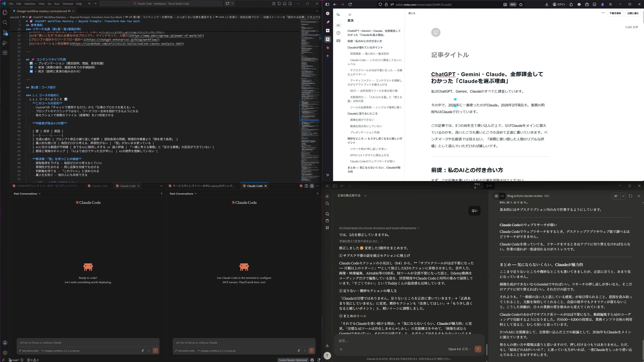Screen dimensions: 644x362
Task: Click 閉じる in note editor
Action: pyautogui.click(x=412, y=13)
